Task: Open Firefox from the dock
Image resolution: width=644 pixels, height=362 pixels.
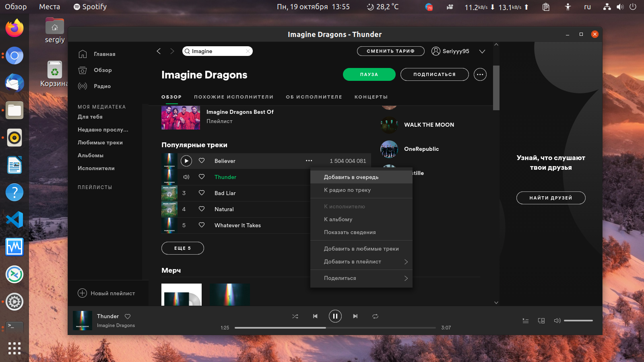Action: tap(14, 28)
